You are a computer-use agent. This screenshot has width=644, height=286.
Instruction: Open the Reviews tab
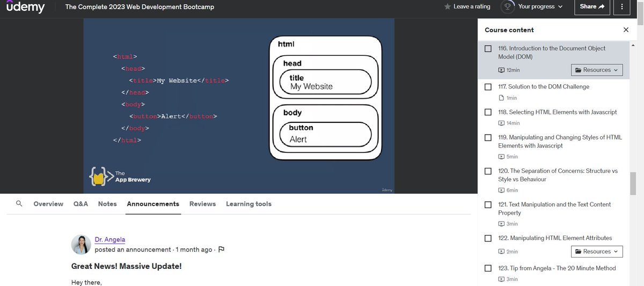coord(202,204)
